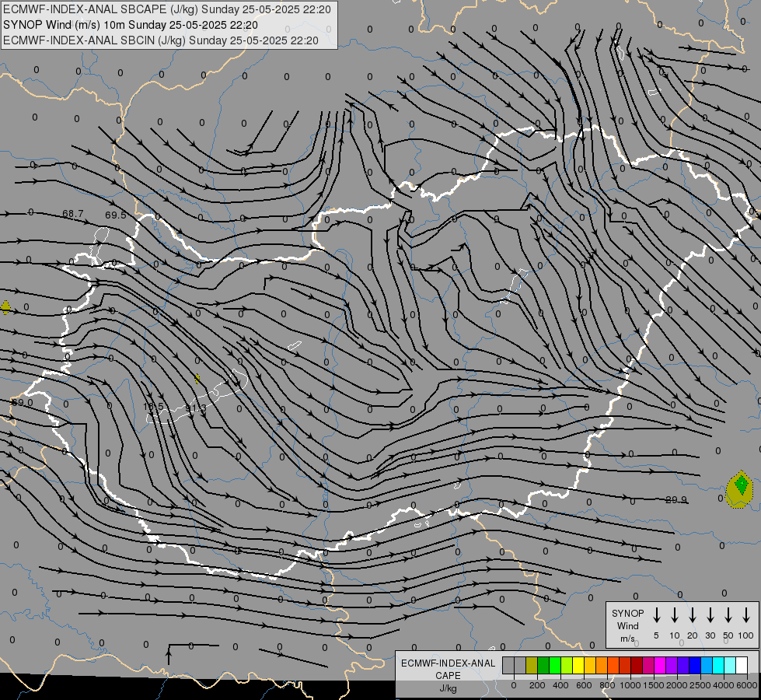Viewport: 761px width, 700px height.
Task: Click the 2000 tick label on CAPE scale
Action: coord(677,685)
